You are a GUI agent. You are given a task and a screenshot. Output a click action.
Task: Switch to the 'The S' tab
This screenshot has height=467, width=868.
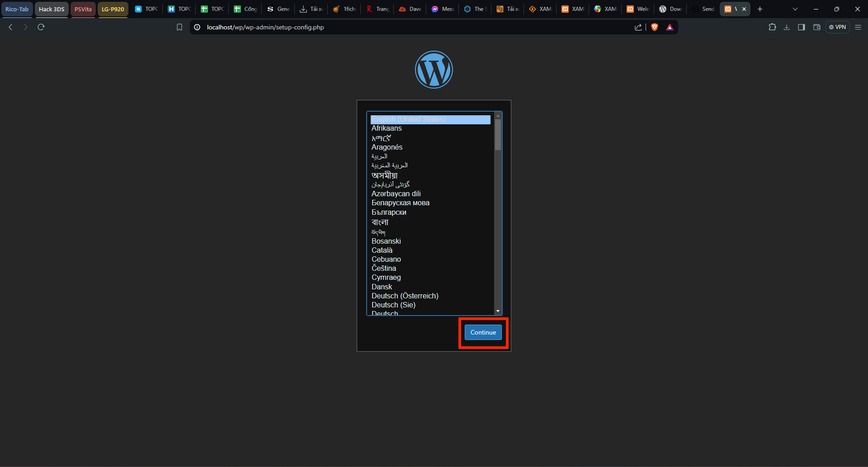click(x=475, y=9)
